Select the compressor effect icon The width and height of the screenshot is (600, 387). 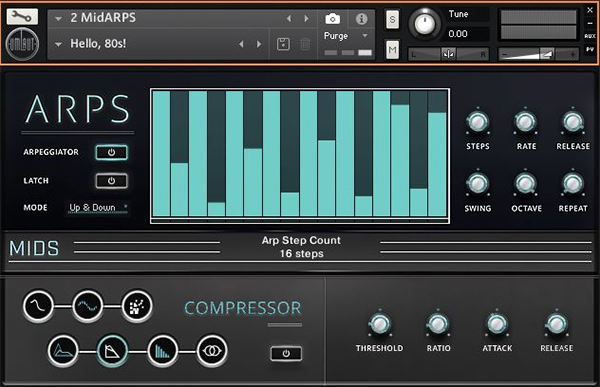click(112, 350)
